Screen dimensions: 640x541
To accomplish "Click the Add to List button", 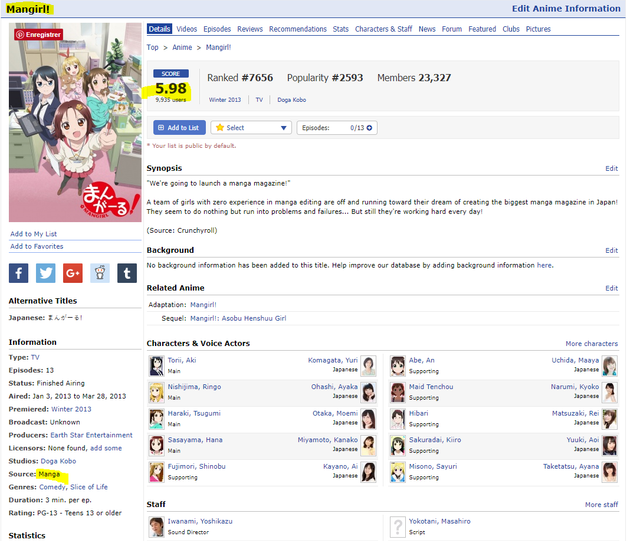I will pyautogui.click(x=179, y=128).
